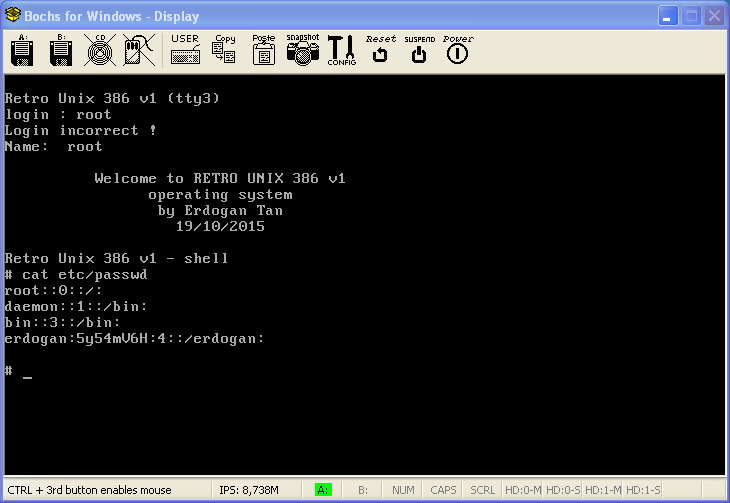This screenshot has height=503, width=730.
Task: Click the floppy drive A: toolbar icon
Action: [22, 50]
